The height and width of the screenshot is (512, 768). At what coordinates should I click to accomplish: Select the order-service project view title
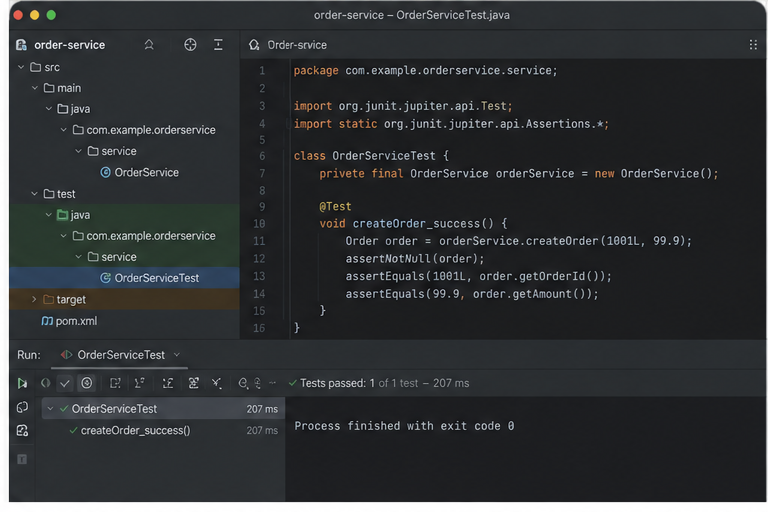coord(70,45)
